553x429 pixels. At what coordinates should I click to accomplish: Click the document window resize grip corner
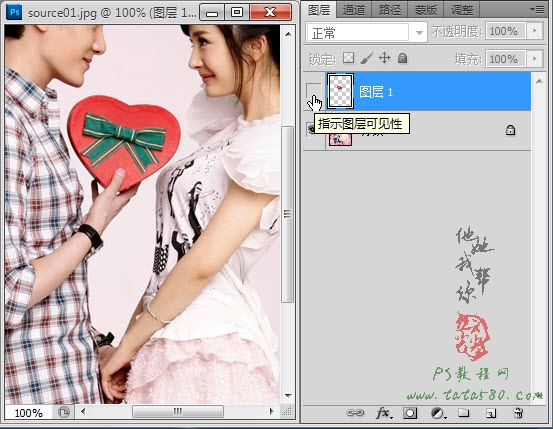pyautogui.click(x=288, y=412)
